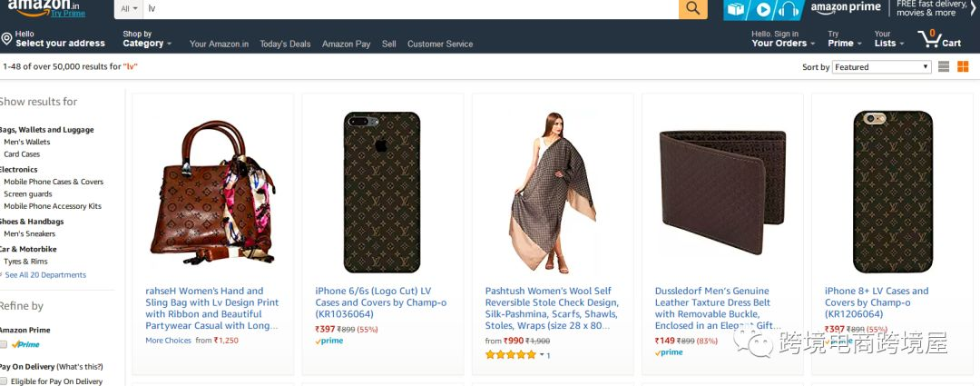
Task: Click the orange search magnifier button
Action: [x=692, y=9]
